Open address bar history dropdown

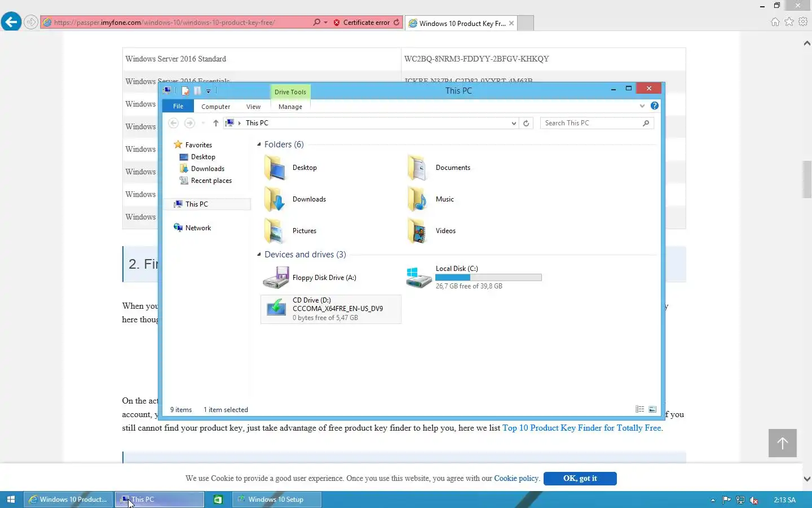tap(513, 123)
